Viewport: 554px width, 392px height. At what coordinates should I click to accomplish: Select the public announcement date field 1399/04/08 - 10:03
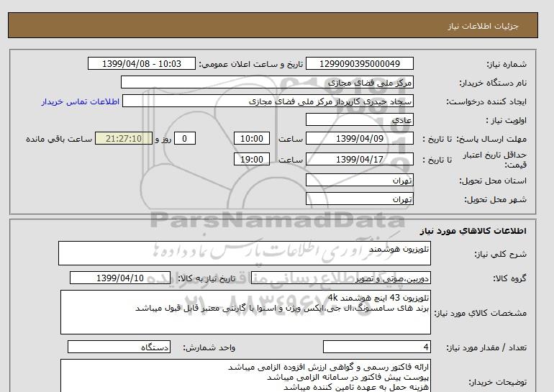click(141, 63)
